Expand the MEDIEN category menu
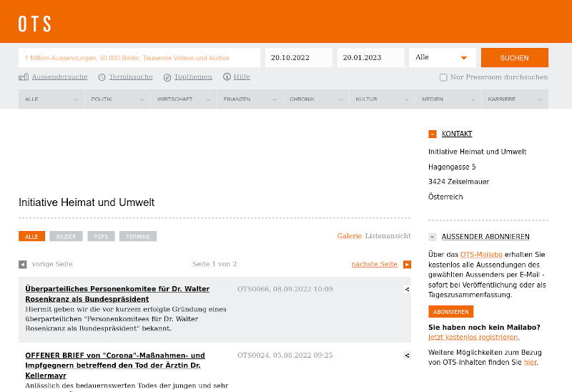572x392 pixels. coord(449,99)
